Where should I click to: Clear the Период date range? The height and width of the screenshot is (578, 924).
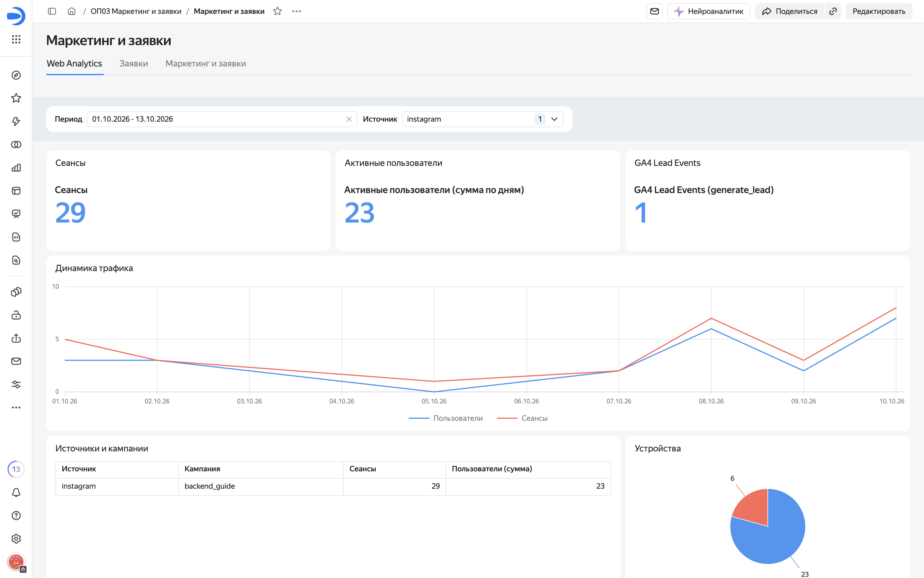pos(349,119)
